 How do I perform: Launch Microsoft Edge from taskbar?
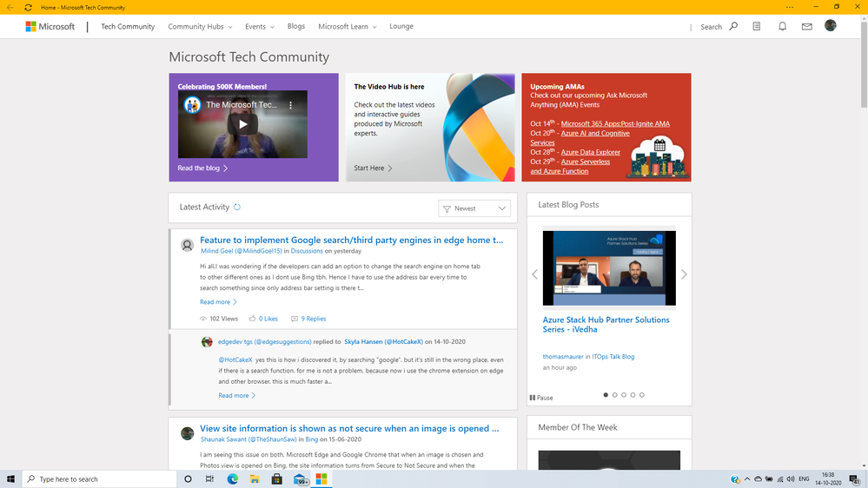pyautogui.click(x=233, y=479)
